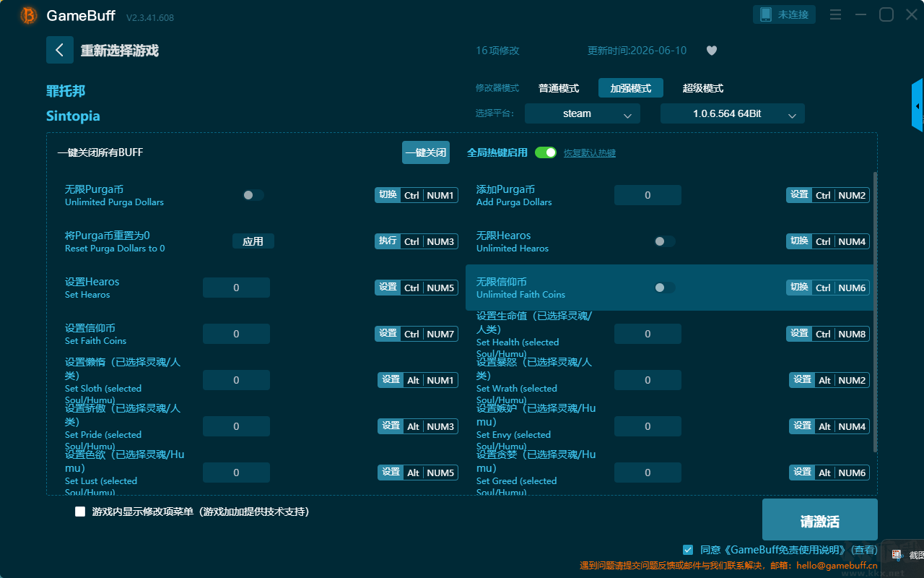924x578 pixels.
Task: Click the Set Greed value field
Action: click(x=648, y=473)
